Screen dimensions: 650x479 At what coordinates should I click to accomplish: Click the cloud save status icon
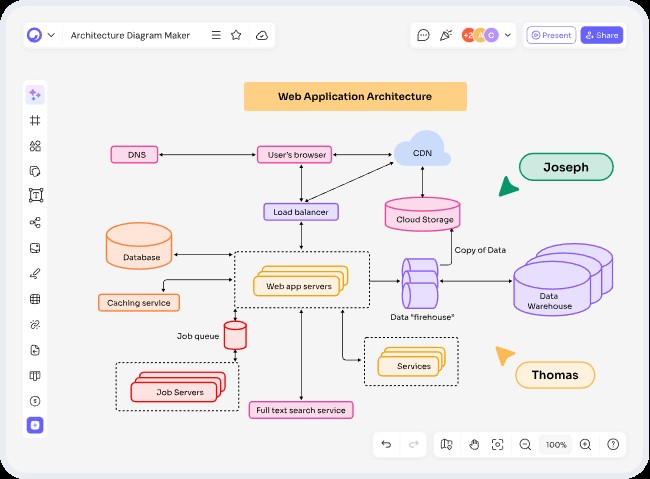click(x=261, y=35)
